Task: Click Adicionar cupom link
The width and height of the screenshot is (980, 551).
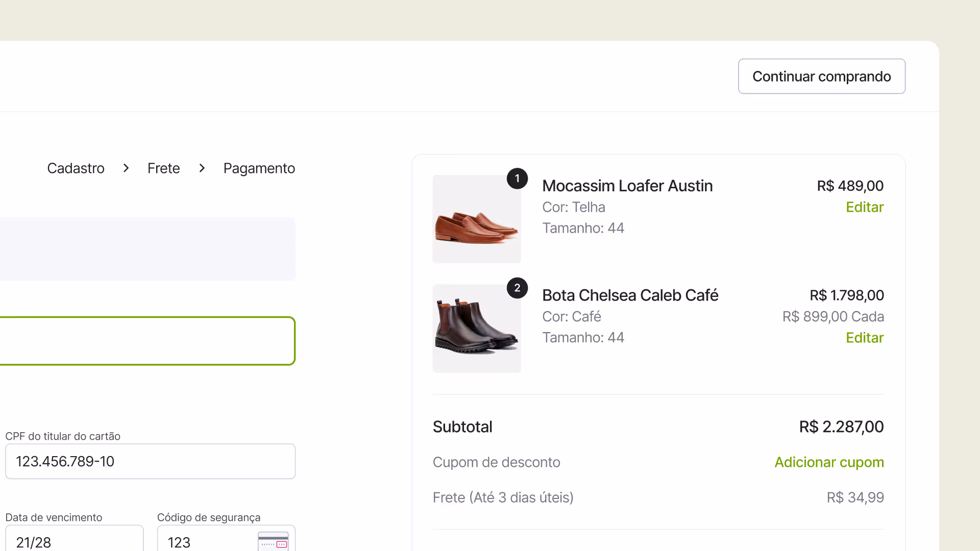Action: (829, 462)
